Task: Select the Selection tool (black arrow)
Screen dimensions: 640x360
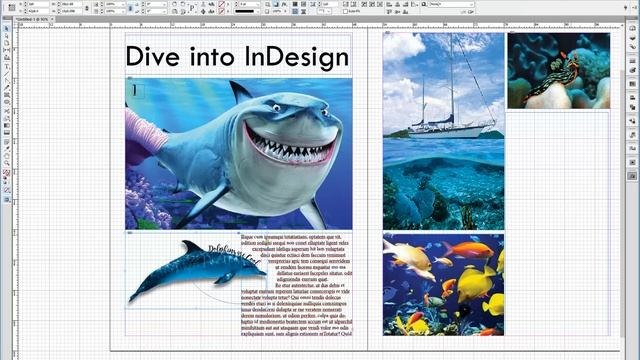Action: tap(7, 29)
